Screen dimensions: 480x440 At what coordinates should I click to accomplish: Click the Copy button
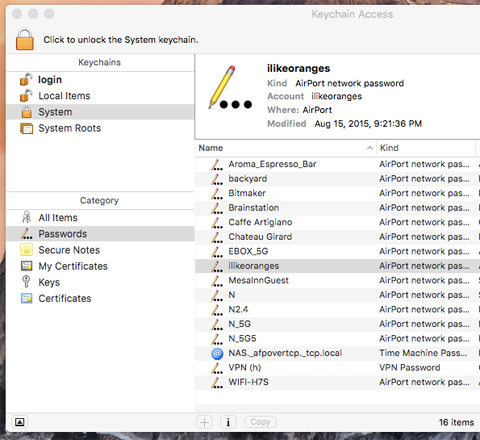260,422
